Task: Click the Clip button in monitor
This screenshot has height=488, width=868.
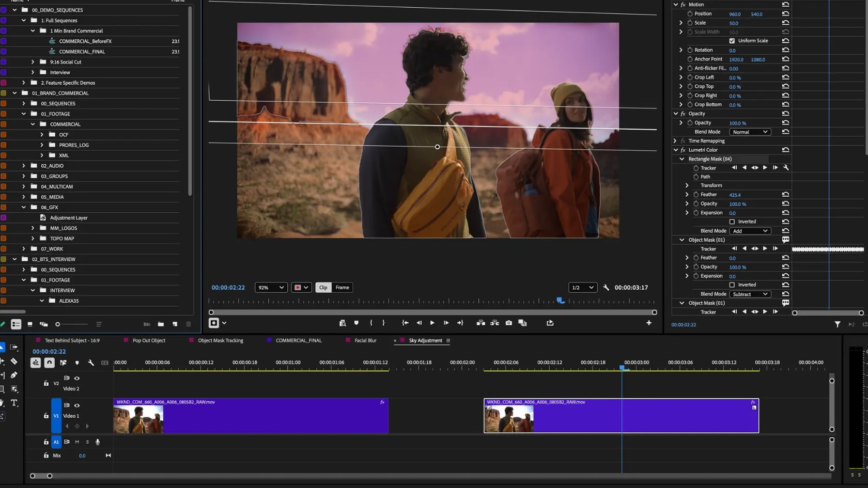Action: (323, 288)
